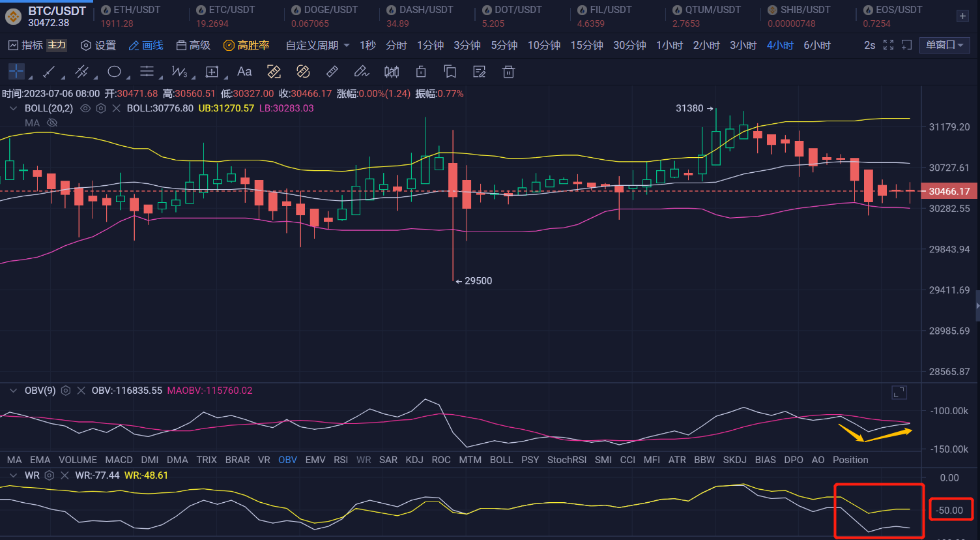Select the Aa text annotation tool
980x540 pixels.
click(x=244, y=72)
